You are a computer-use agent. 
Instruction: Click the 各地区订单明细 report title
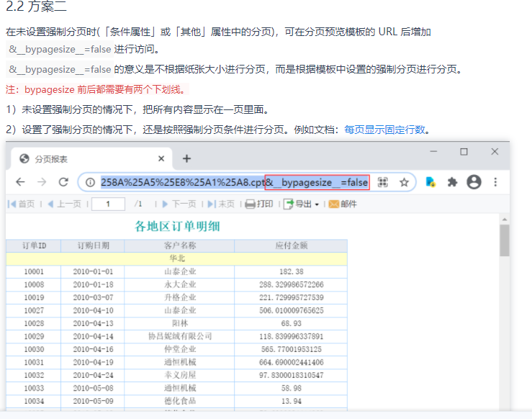tap(177, 226)
